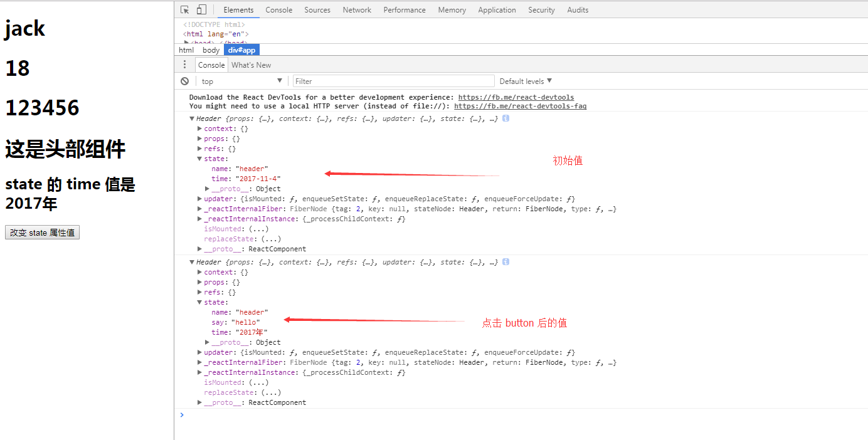This screenshot has width=868, height=440.
Task: Open the fb.me/react-devtools link
Action: point(516,97)
